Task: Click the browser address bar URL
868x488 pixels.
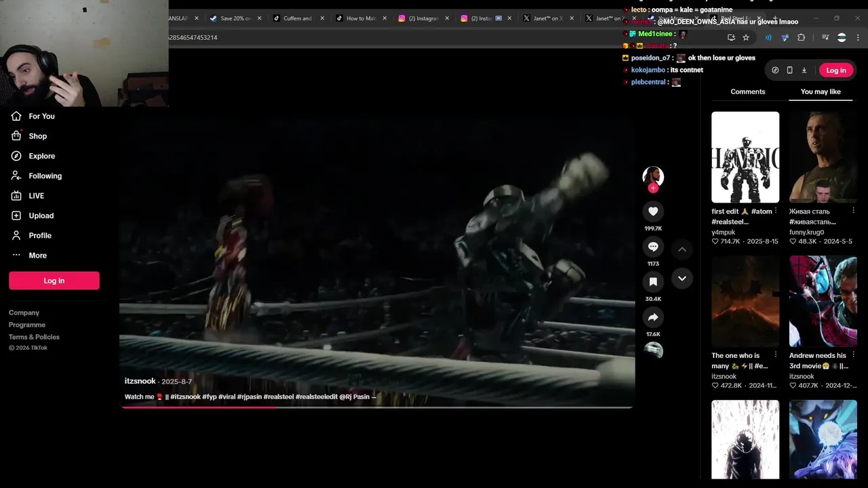Action: [193, 37]
